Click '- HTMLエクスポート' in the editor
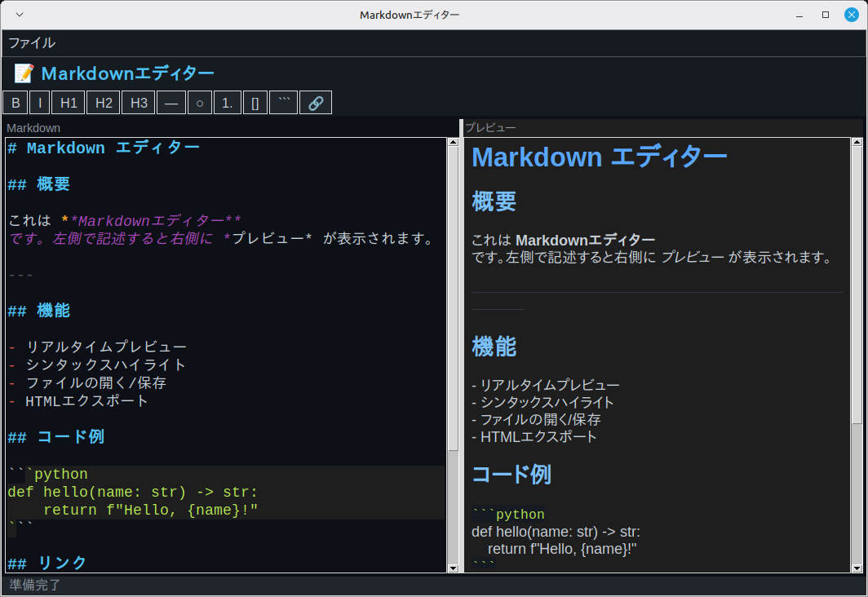The width and height of the screenshot is (868, 597). [x=78, y=401]
